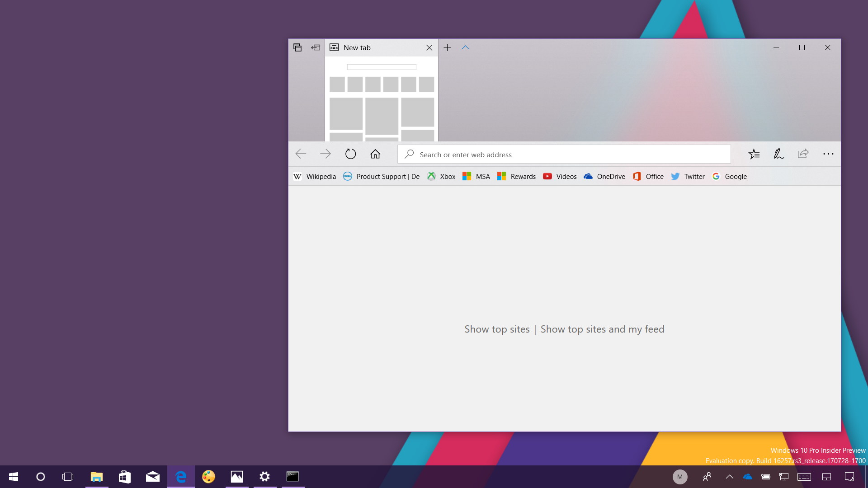Click Show top sites and my feed
Image resolution: width=868 pixels, height=488 pixels.
[602, 329]
